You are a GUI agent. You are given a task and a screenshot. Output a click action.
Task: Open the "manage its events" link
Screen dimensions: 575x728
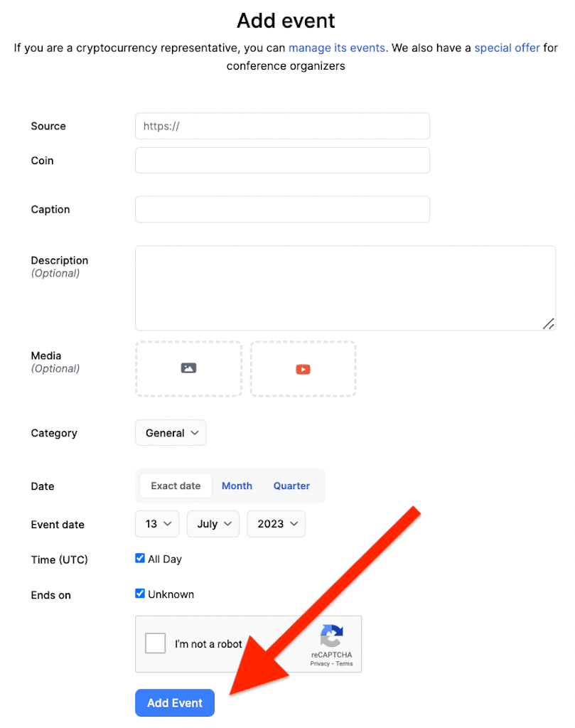click(338, 48)
